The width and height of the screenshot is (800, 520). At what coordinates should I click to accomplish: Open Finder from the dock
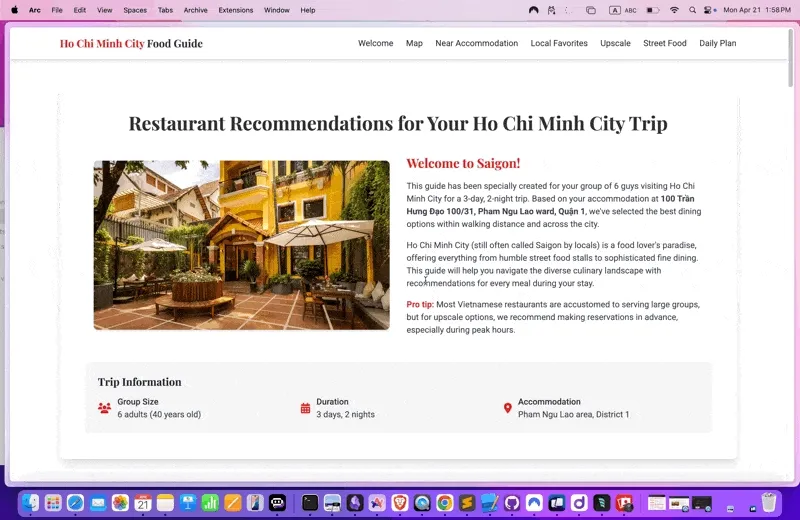31,502
